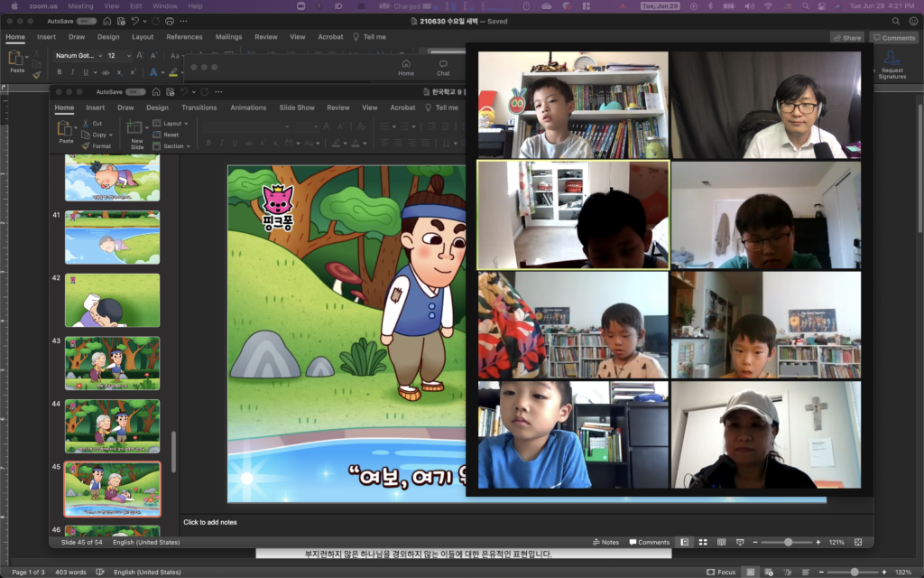
Task: Click the Zoom Home icon
Action: click(x=406, y=64)
